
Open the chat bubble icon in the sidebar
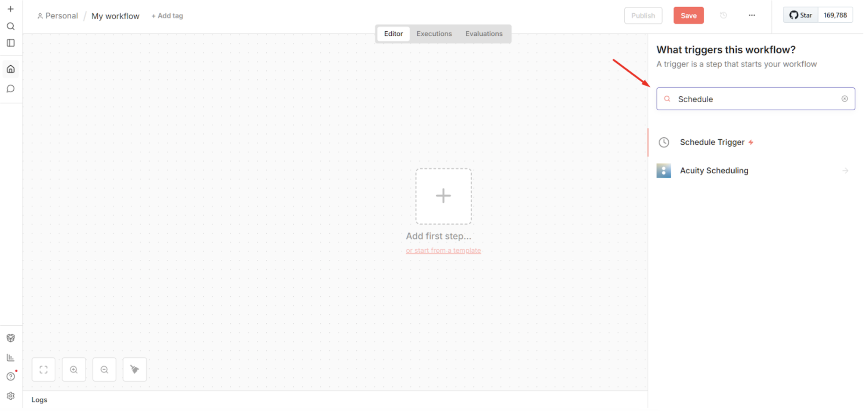pyautogui.click(x=11, y=89)
